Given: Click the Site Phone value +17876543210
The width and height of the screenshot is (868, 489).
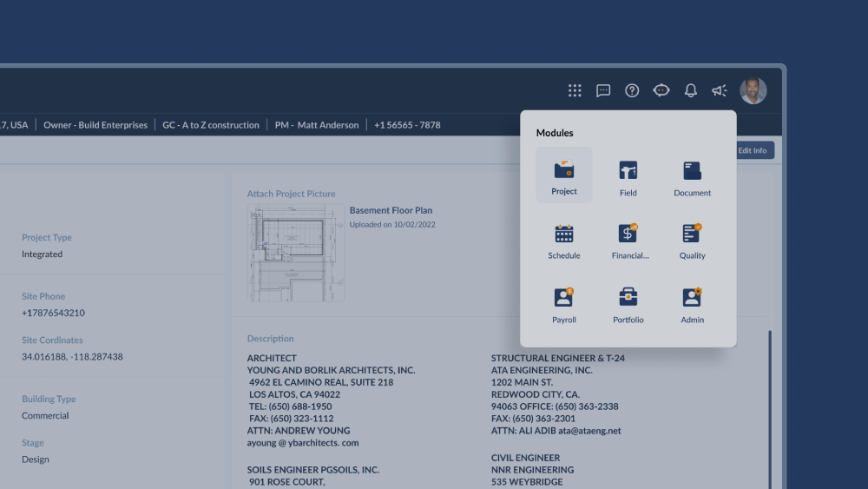Looking at the screenshot, I should [x=53, y=313].
